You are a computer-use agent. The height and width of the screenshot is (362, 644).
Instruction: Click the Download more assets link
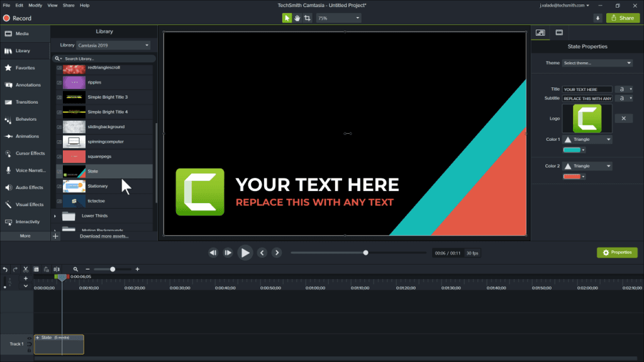(x=104, y=236)
